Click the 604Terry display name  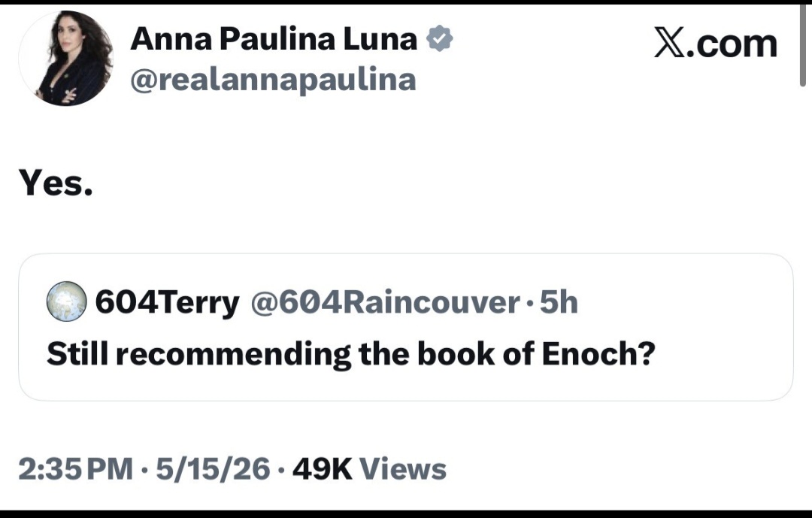click(167, 302)
